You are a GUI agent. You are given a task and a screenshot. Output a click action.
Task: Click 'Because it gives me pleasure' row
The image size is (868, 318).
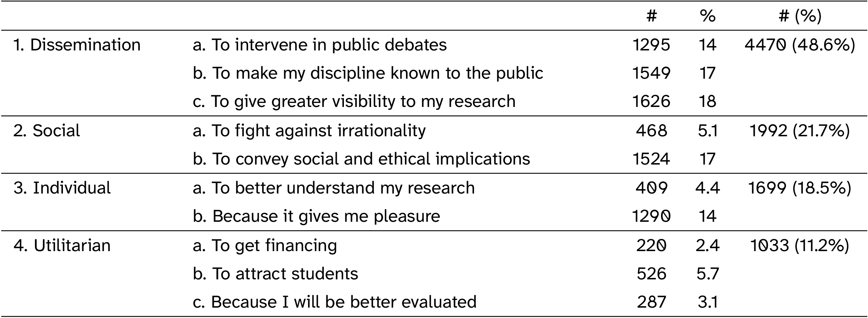coord(316,216)
